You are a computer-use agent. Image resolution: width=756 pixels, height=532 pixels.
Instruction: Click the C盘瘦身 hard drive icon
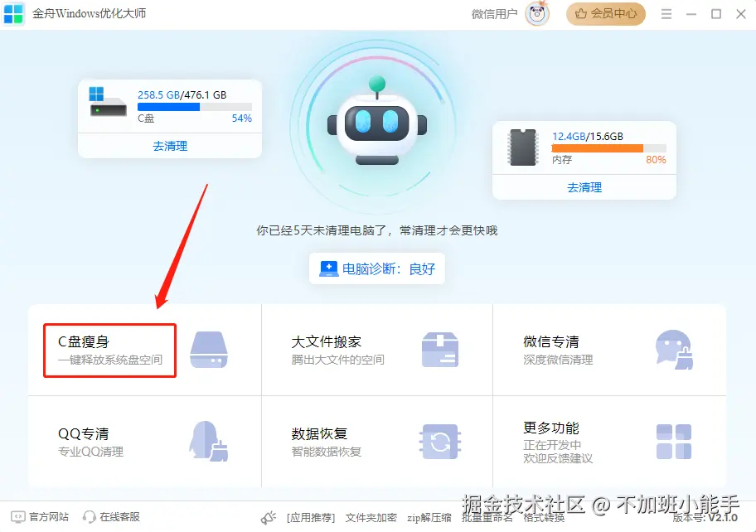tap(209, 350)
